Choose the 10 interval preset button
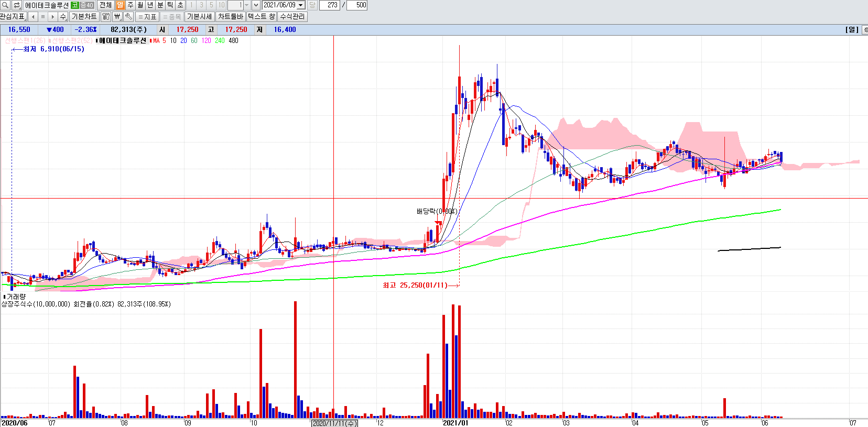Viewport: 868px width, 427px height. click(221, 5)
